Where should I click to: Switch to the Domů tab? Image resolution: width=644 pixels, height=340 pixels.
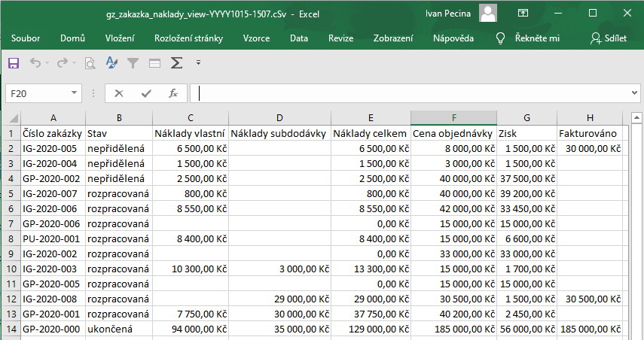coord(73,38)
